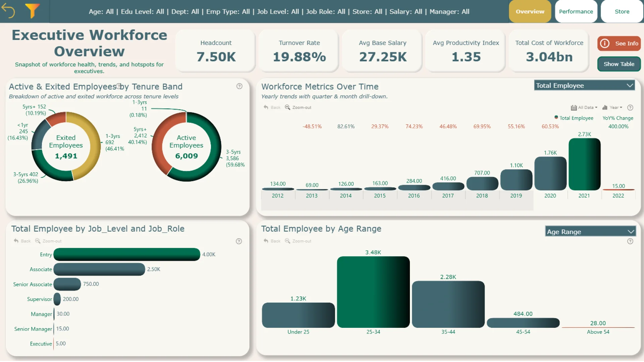Click help icon beside Year selector

pos(630,108)
